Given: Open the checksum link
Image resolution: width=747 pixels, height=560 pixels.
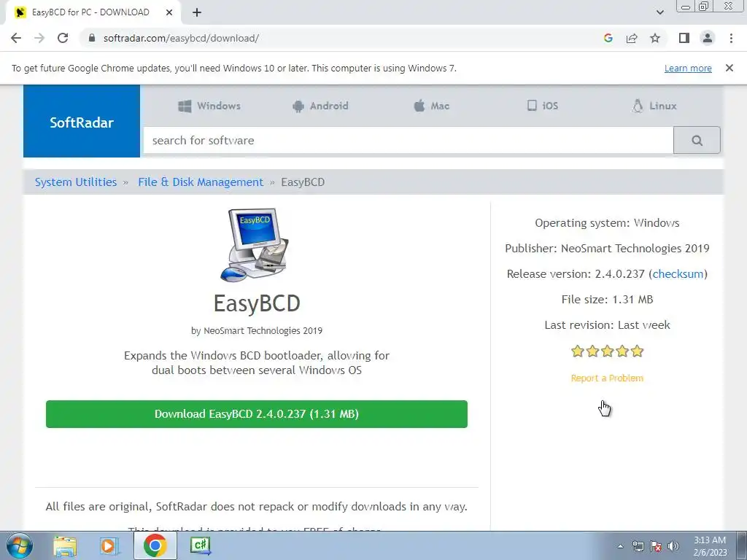Looking at the screenshot, I should 678,274.
